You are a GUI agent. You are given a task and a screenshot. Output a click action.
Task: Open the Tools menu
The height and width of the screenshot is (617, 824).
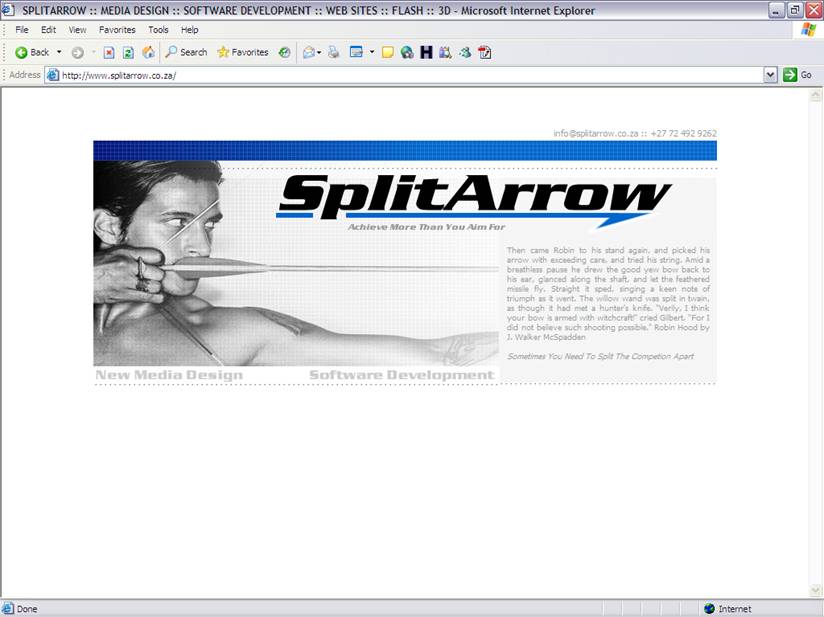click(x=158, y=30)
